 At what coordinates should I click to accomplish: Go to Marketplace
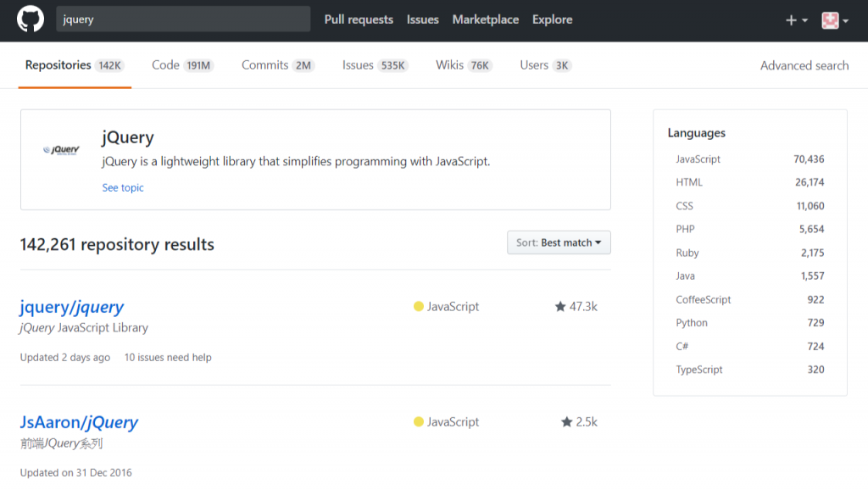coord(486,19)
